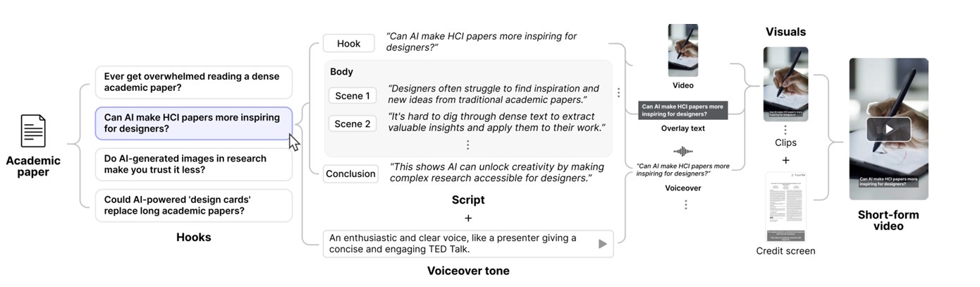Click the Conclusion label

[350, 173]
